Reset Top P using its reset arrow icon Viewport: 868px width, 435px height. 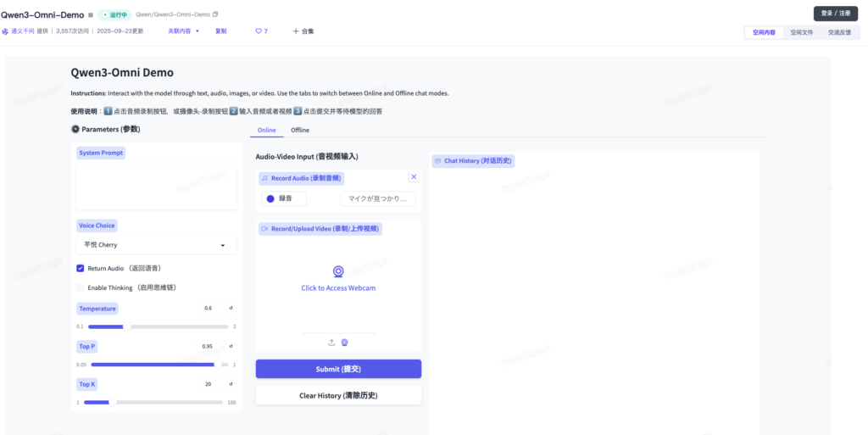click(231, 346)
